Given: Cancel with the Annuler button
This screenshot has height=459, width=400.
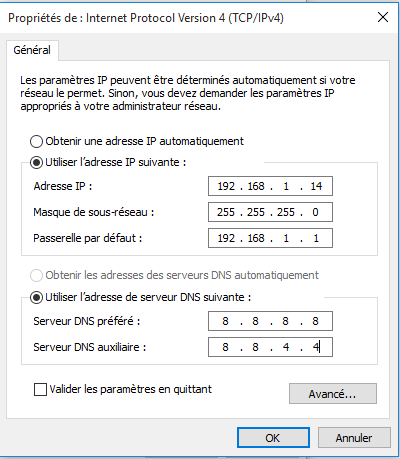Looking at the screenshot, I should pos(354,438).
